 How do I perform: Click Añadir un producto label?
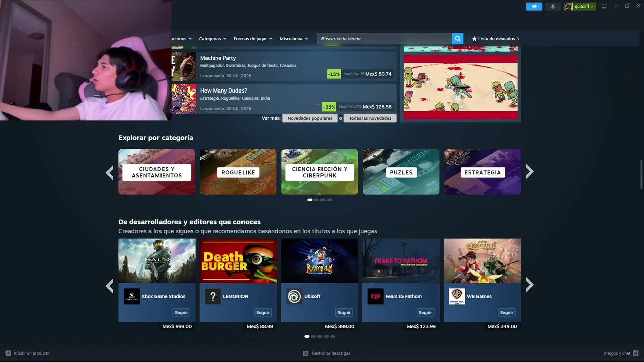pos(31,353)
